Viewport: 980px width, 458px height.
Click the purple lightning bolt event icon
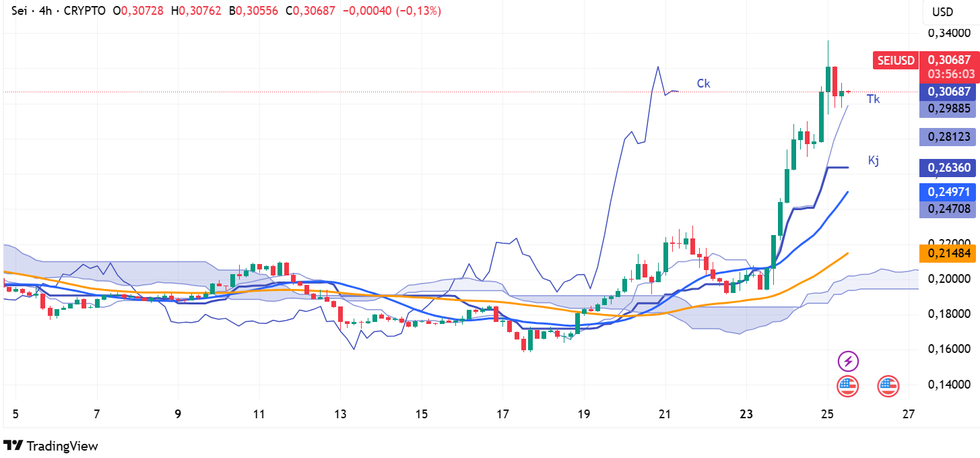click(848, 361)
